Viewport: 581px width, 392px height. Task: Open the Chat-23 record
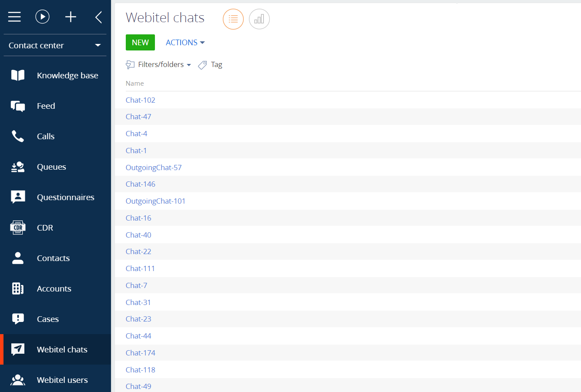[138, 319]
